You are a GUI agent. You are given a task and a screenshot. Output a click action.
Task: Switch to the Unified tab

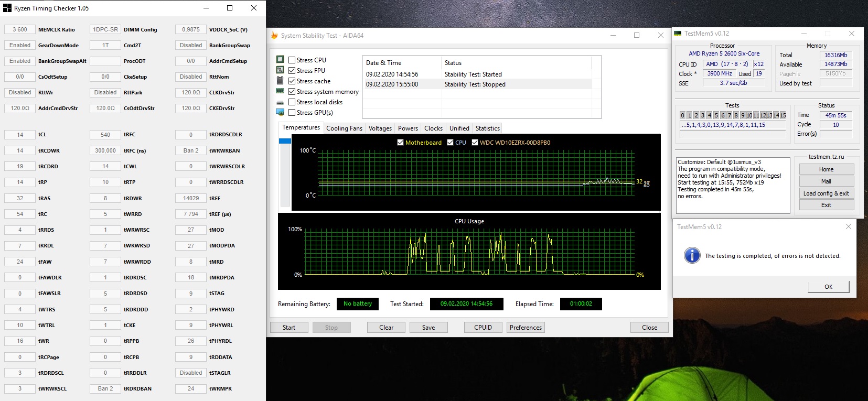point(459,128)
